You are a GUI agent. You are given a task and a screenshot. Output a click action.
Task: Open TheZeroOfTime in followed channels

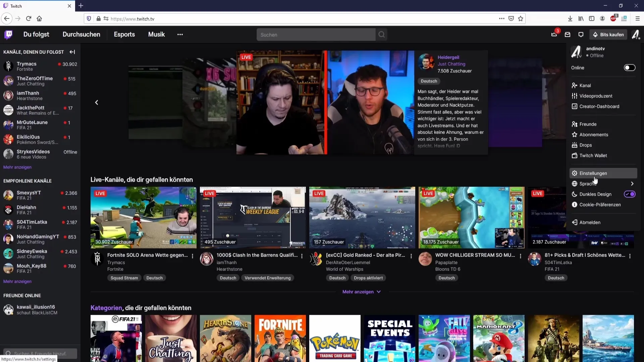click(x=40, y=81)
